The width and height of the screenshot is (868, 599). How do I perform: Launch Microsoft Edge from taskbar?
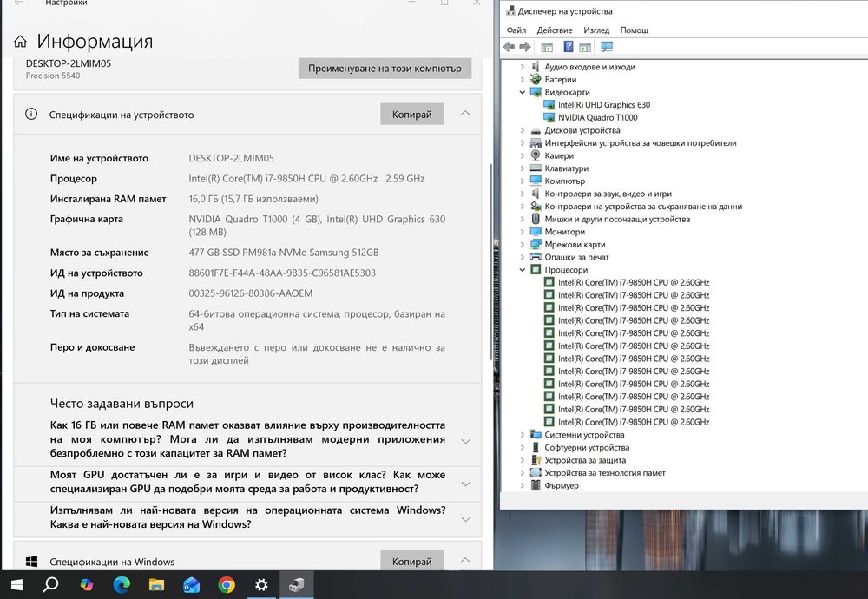122,584
